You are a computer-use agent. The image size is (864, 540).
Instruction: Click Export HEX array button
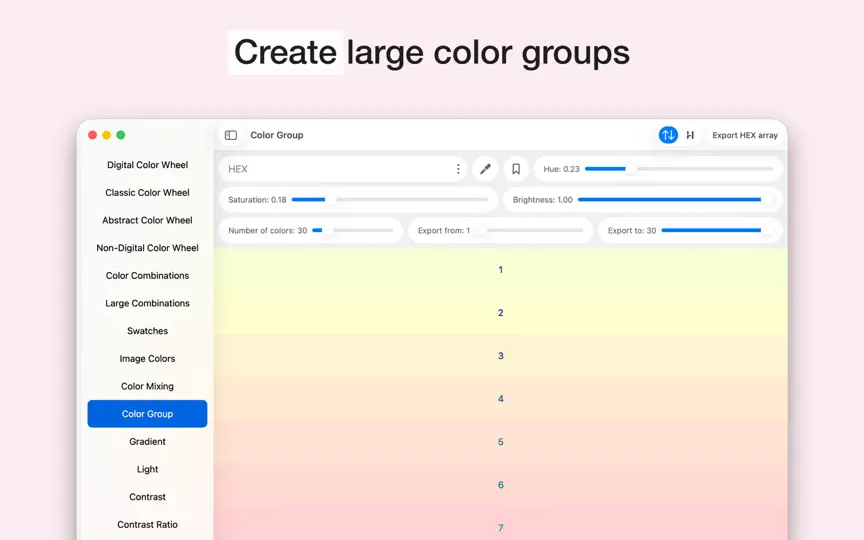744,135
